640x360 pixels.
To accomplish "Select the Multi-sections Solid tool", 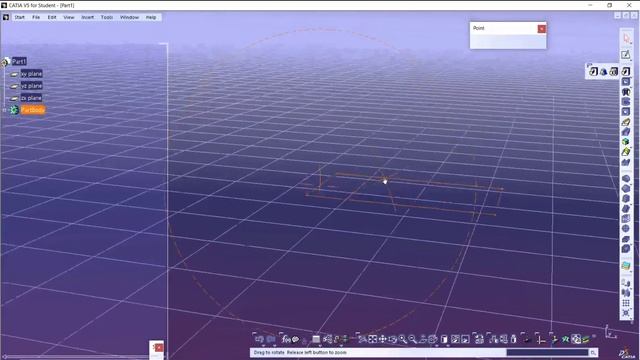I will pos(626,152).
